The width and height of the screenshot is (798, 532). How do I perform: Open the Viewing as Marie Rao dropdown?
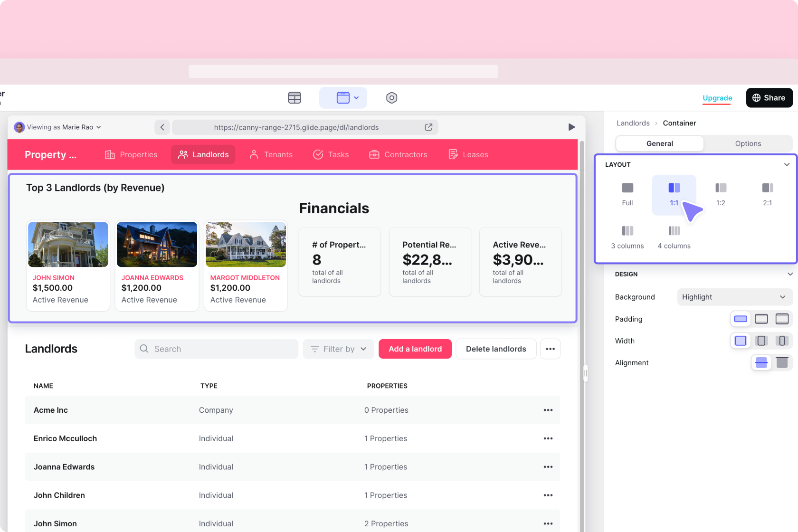pos(58,127)
